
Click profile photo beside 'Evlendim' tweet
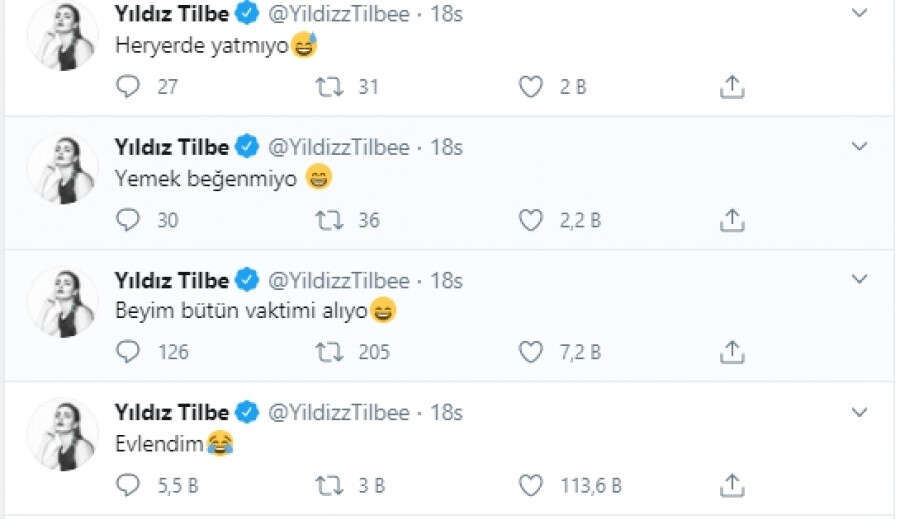point(62,436)
